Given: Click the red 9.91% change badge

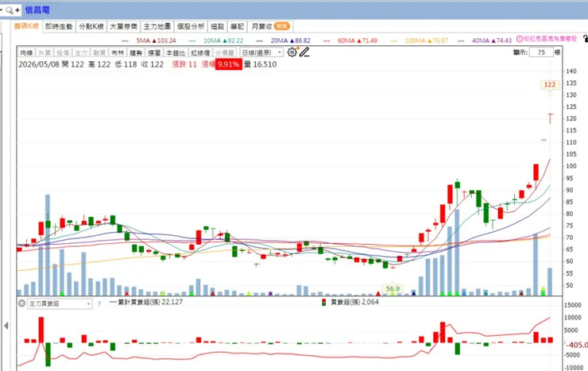Looking at the screenshot, I should [x=228, y=64].
